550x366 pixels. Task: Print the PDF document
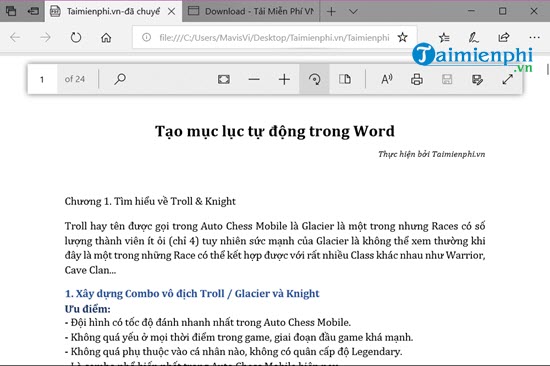click(417, 79)
